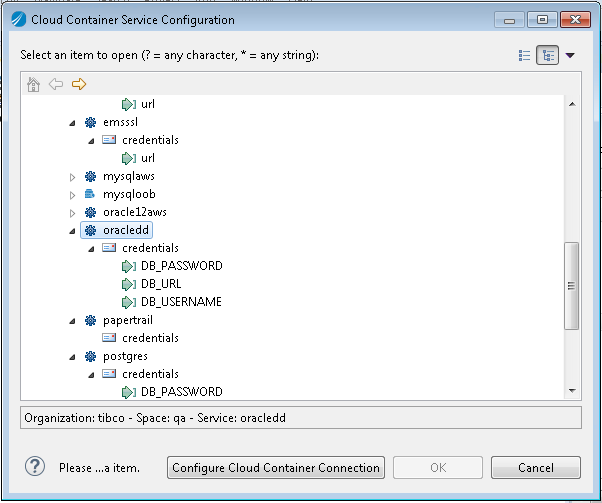Select the mysqloob service icon
The image size is (602, 503).
tap(90, 194)
